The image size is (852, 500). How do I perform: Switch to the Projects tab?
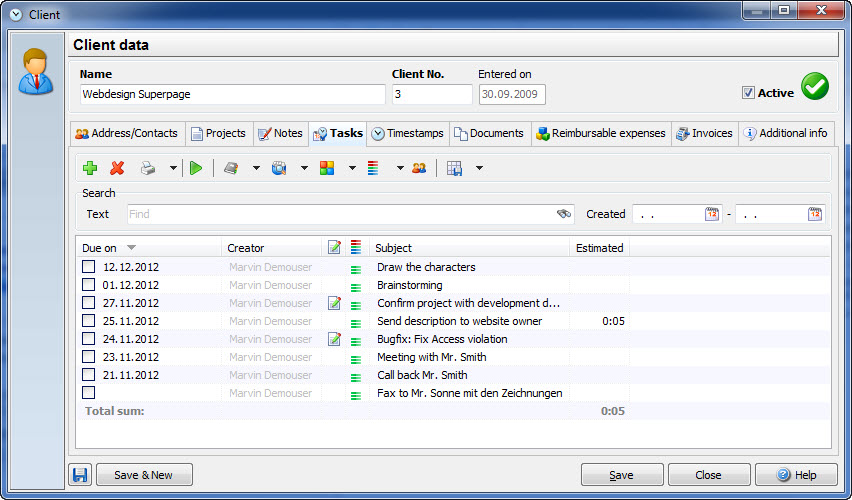coord(219,133)
